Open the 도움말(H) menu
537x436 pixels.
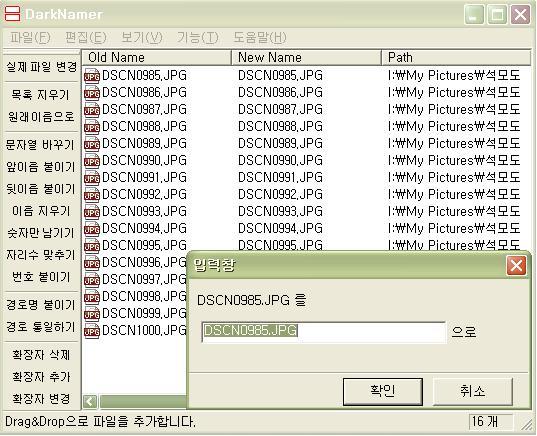pos(260,37)
